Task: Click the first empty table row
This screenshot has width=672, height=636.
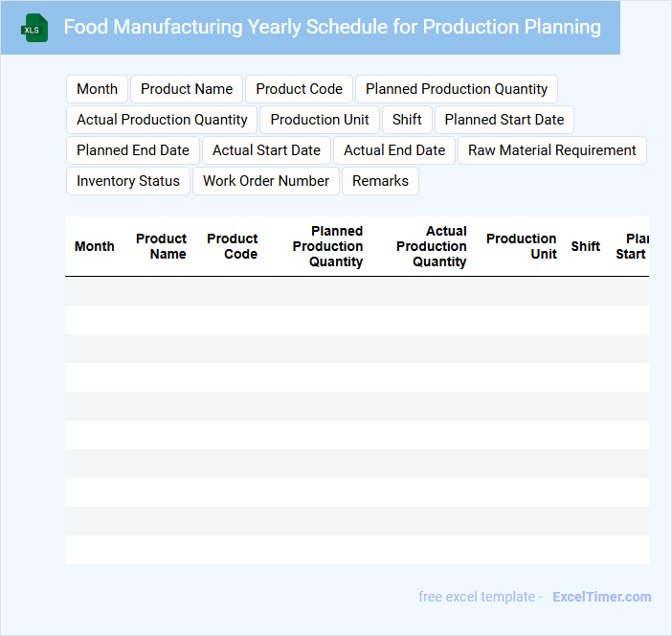Action: coord(356,291)
